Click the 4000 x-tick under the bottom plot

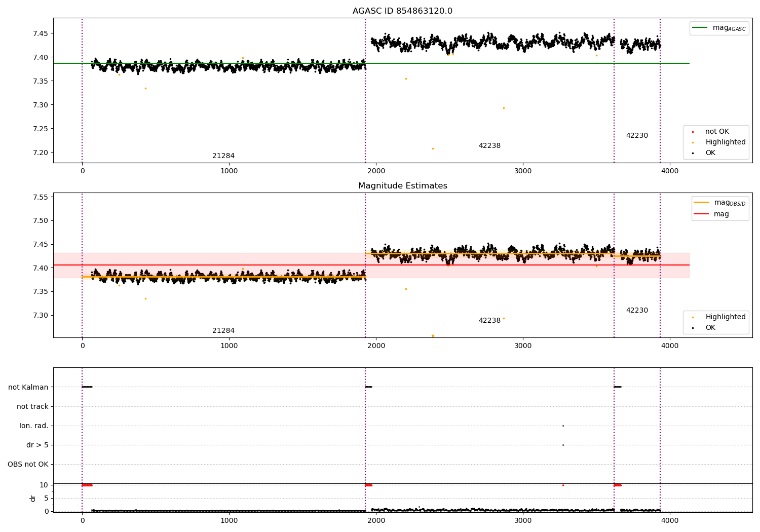(x=670, y=520)
